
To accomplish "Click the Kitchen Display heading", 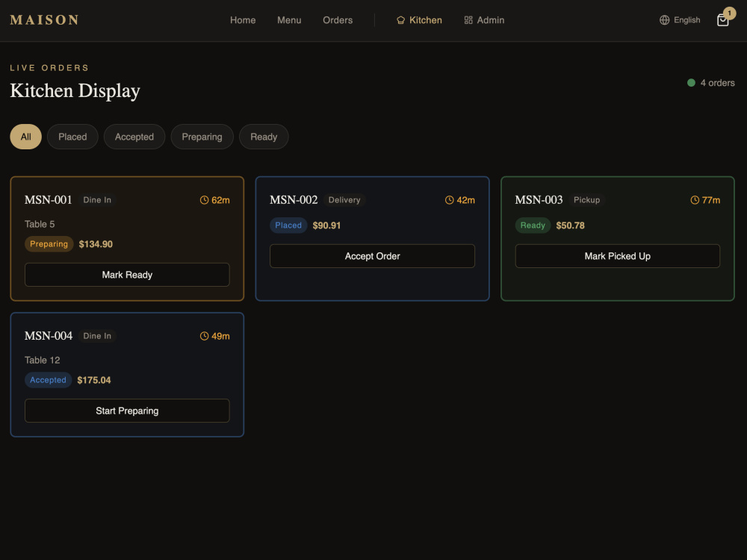I will coord(75,91).
